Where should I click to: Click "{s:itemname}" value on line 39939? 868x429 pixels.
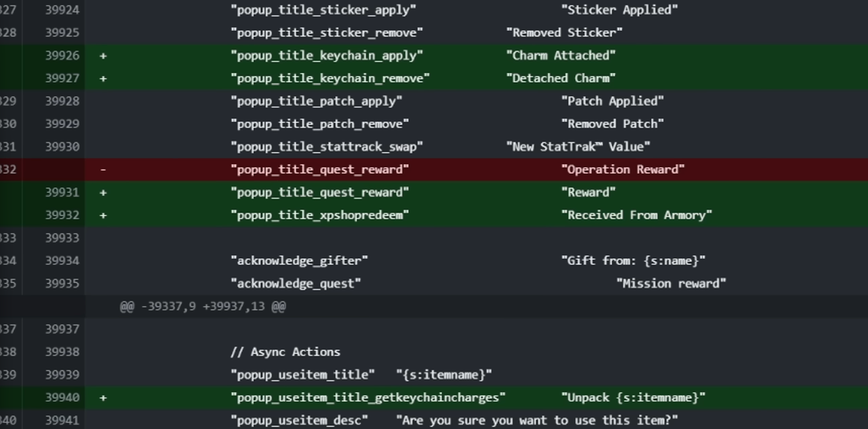pyautogui.click(x=444, y=375)
